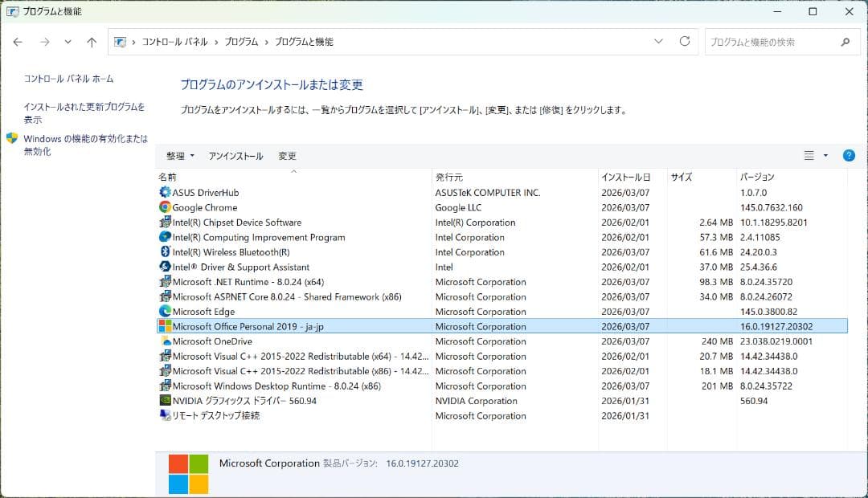Click Intel Driver & Support Assistant icon
868x498 pixels.
pos(165,267)
